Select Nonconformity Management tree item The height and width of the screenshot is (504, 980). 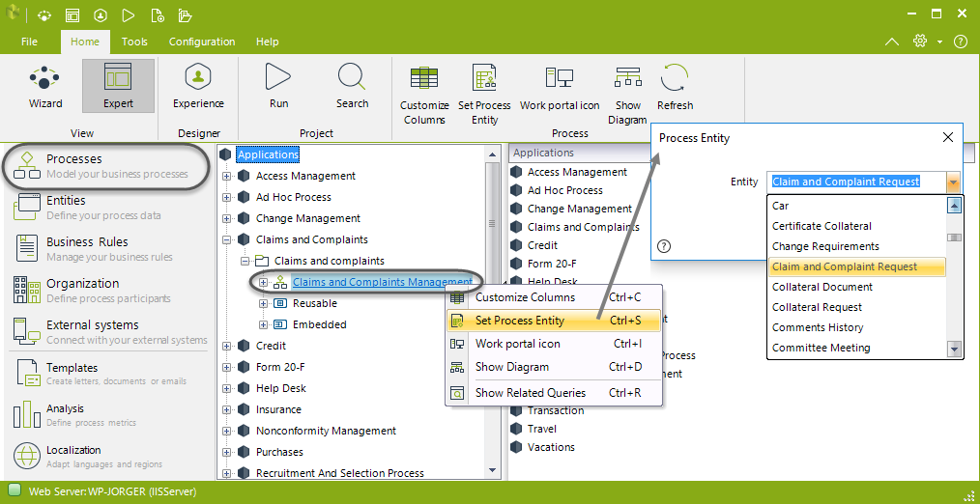[326, 431]
